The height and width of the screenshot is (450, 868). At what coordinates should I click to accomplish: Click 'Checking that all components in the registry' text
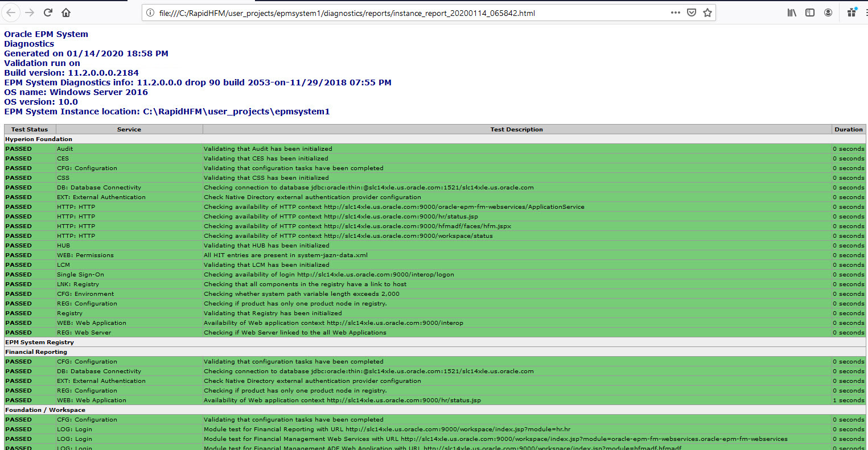coord(305,284)
